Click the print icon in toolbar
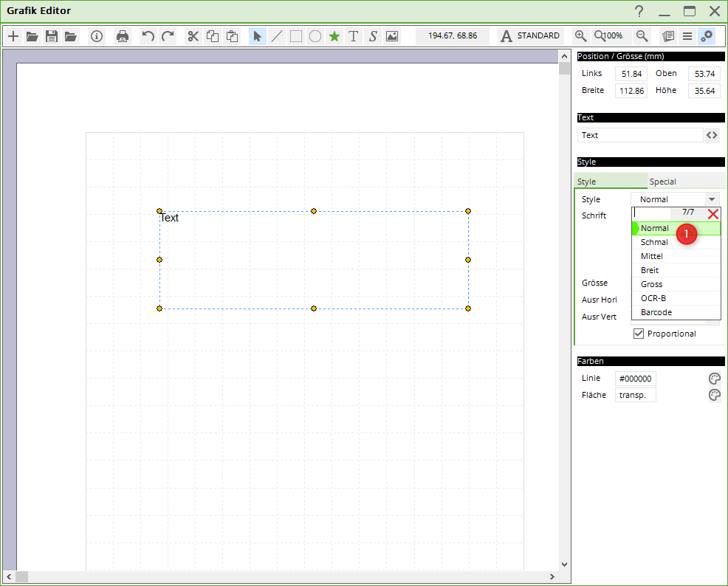 click(x=123, y=36)
